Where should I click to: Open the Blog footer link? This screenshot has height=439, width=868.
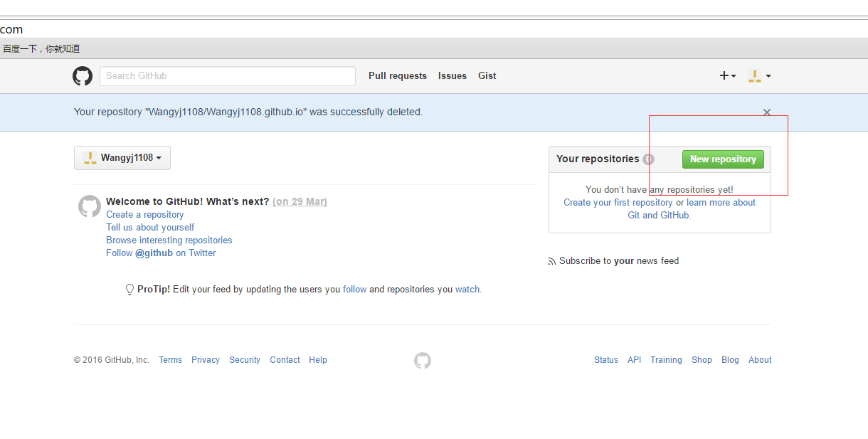(x=730, y=360)
